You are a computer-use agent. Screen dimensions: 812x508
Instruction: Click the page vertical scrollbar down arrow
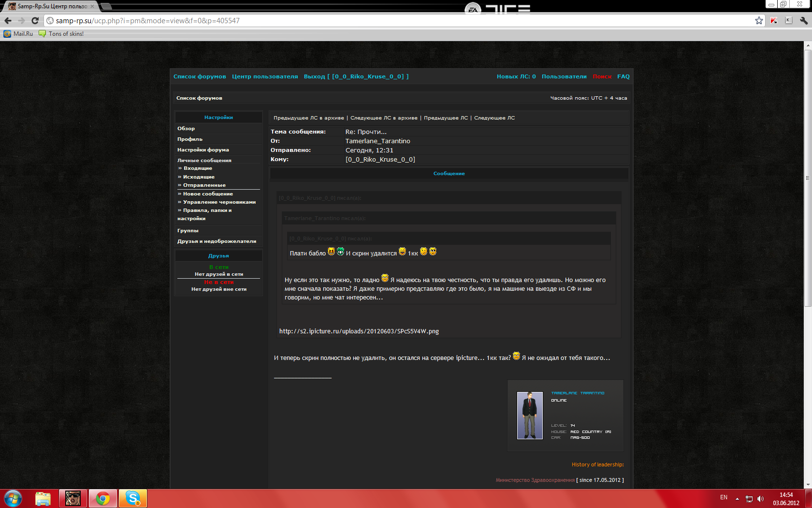point(808,484)
